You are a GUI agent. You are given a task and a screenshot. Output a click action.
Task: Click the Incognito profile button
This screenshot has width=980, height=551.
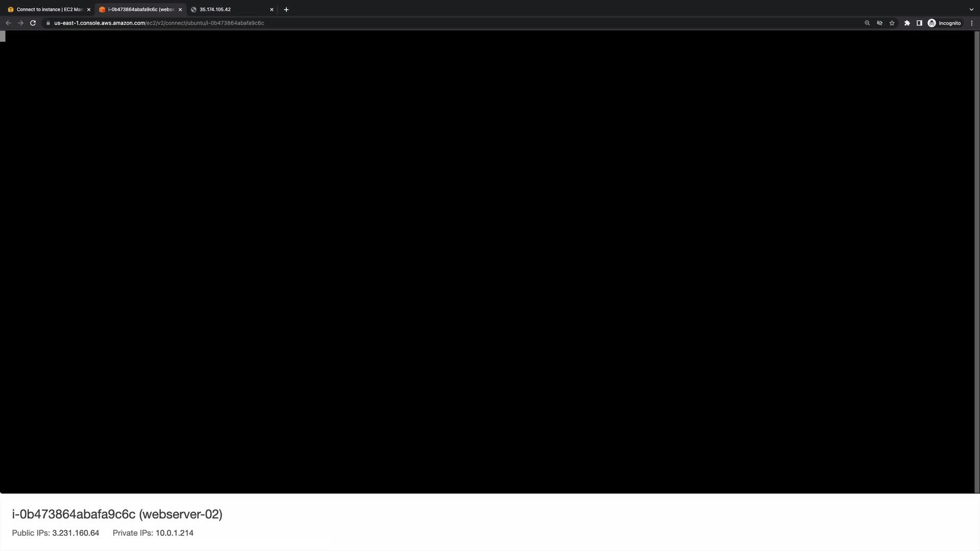pyautogui.click(x=944, y=23)
